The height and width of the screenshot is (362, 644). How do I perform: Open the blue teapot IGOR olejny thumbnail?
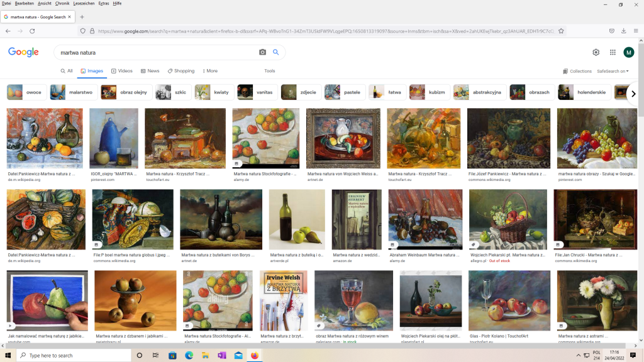[113, 138]
